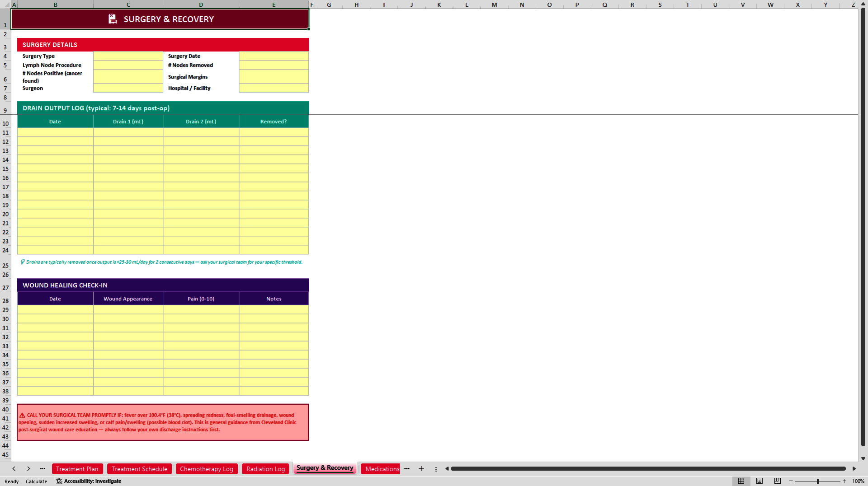The width and height of the screenshot is (868, 486).
Task: Switch to Page Break Preview
Action: click(778, 481)
